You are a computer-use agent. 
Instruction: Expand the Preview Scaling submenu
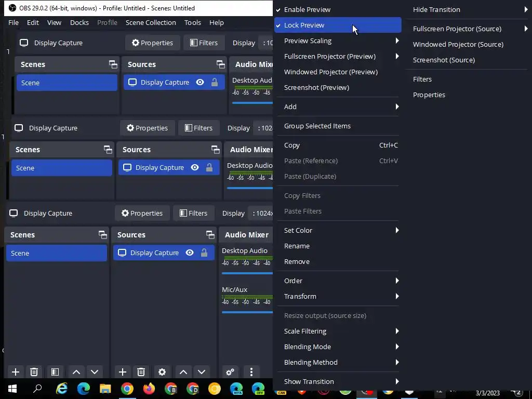pos(338,41)
